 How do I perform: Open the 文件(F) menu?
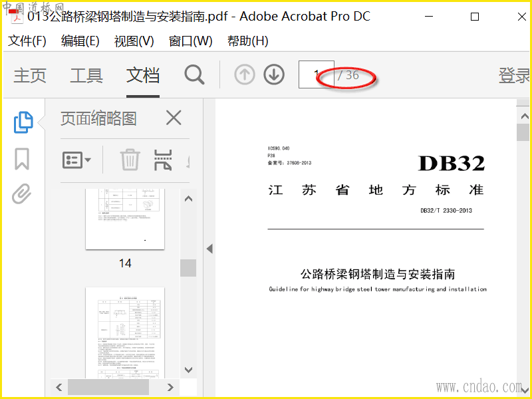(27, 41)
